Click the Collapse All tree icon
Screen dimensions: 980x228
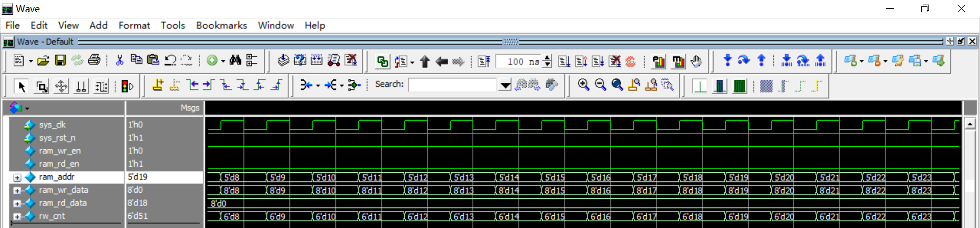[252, 60]
